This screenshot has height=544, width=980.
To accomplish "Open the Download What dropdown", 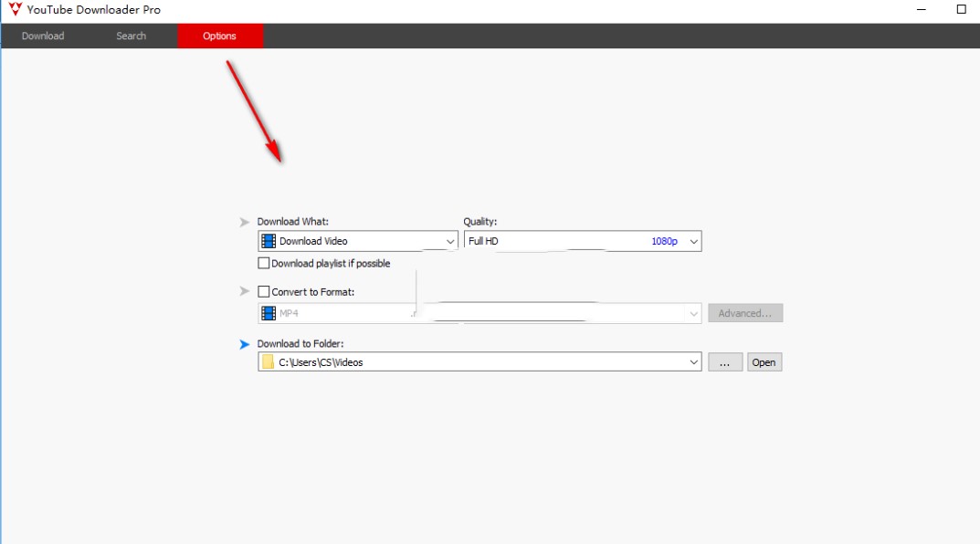I will pyautogui.click(x=449, y=240).
